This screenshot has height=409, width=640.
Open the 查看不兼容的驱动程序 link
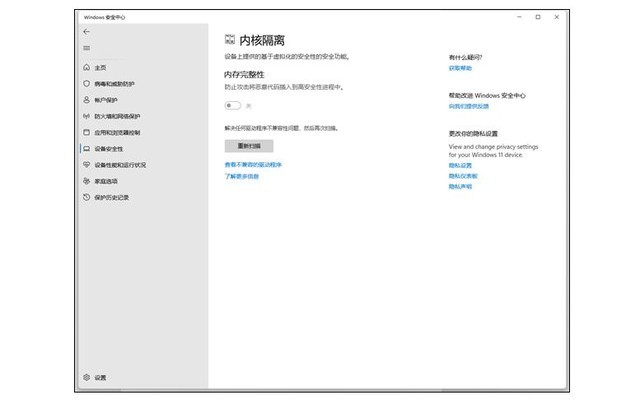click(253, 164)
